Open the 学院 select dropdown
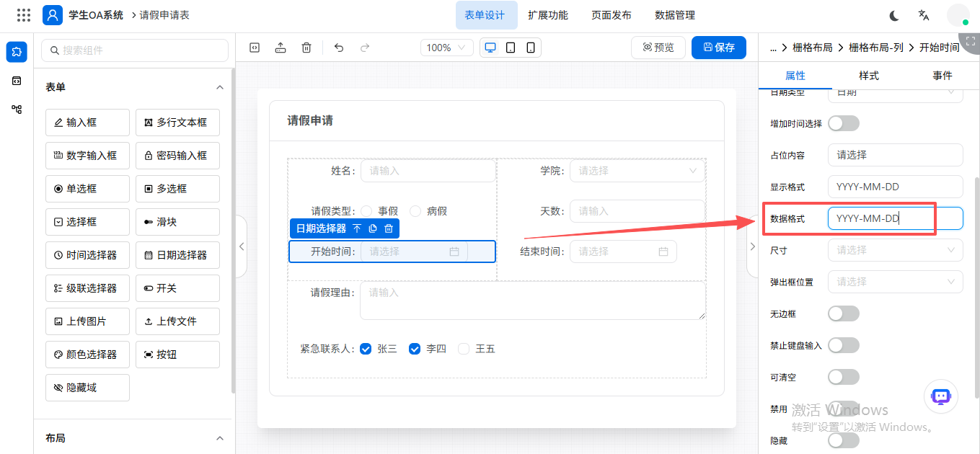Viewport: 980px width, 454px height. click(x=637, y=171)
